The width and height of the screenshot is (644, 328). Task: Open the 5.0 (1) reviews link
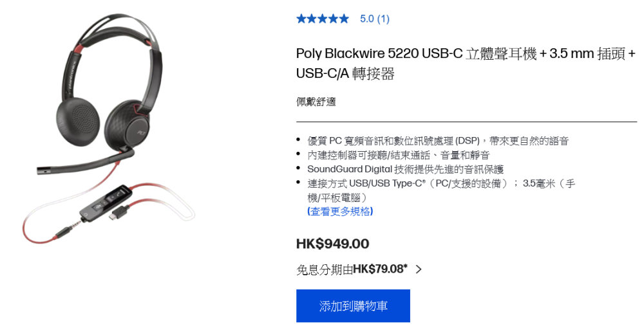(375, 19)
